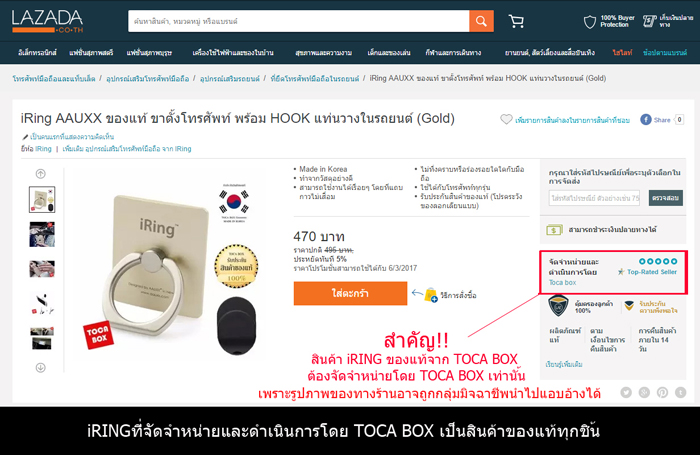This screenshot has width=700, height=455.
Task: Open first electronics category menu item
Action: click(x=38, y=53)
